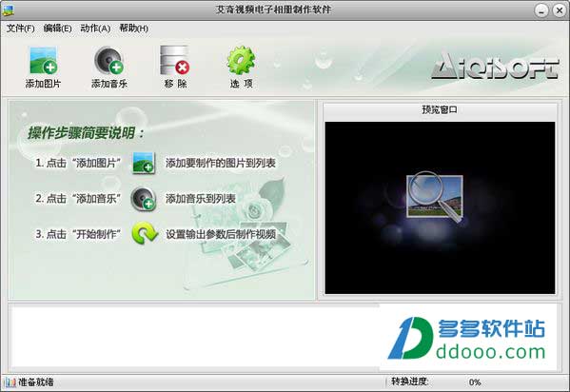Image resolution: width=570 pixels, height=392 pixels.
Task: Click the 准备就绪 status bar text
Action: 36,382
